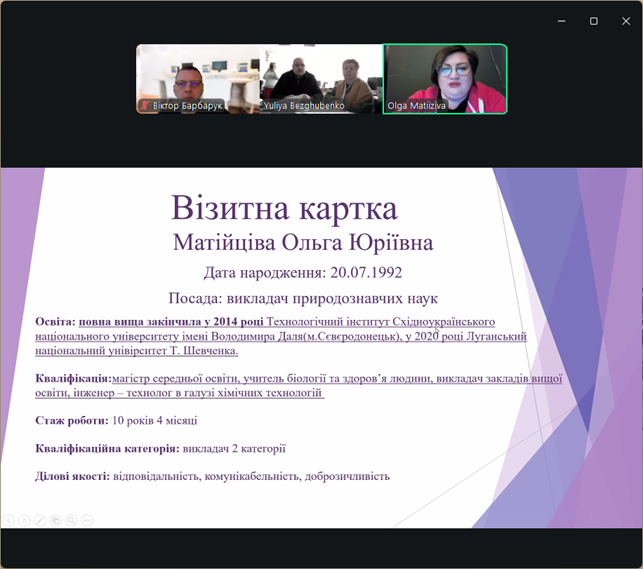Close the meeting window

(x=626, y=21)
